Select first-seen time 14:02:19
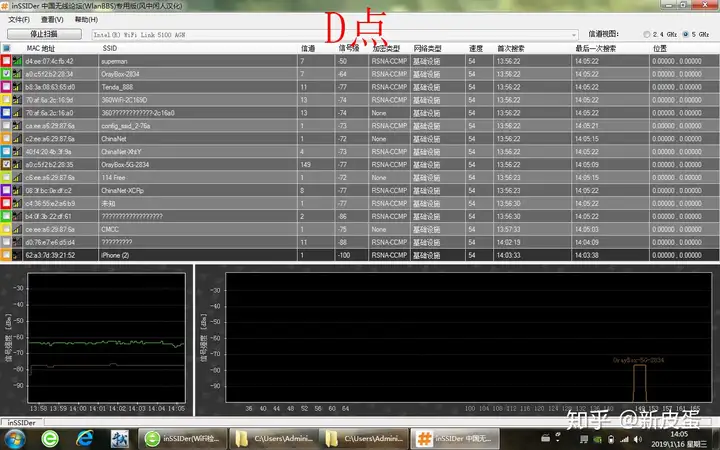Viewport: 720px width, 450px height. (x=508, y=242)
